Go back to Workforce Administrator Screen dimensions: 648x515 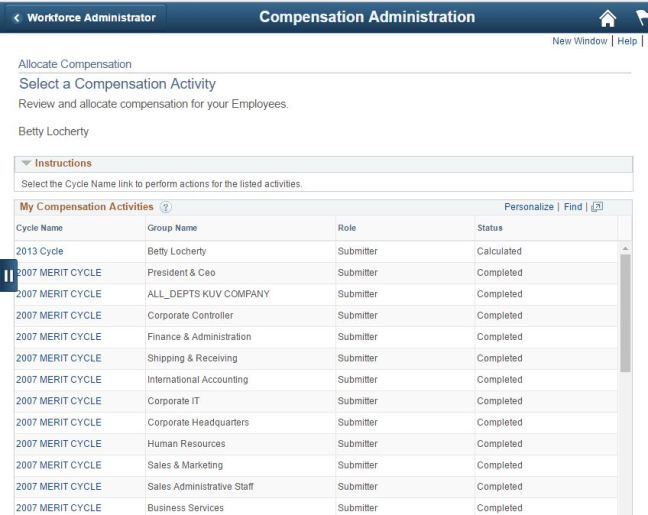click(x=82, y=17)
